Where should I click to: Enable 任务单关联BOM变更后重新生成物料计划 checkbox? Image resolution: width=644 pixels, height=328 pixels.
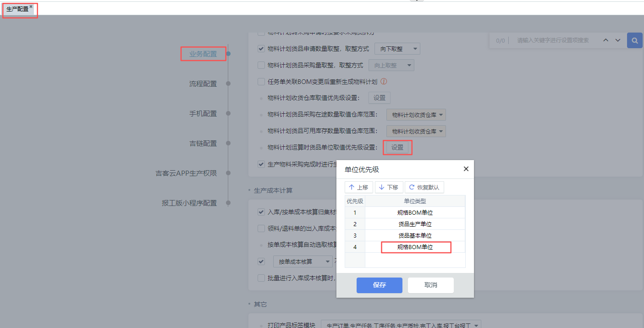tap(261, 82)
